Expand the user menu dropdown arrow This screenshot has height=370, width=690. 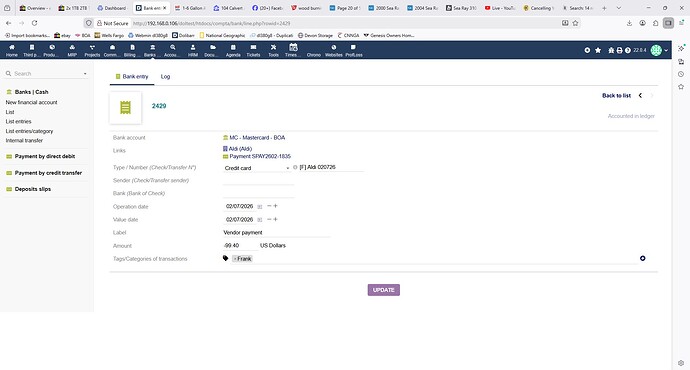(x=666, y=51)
